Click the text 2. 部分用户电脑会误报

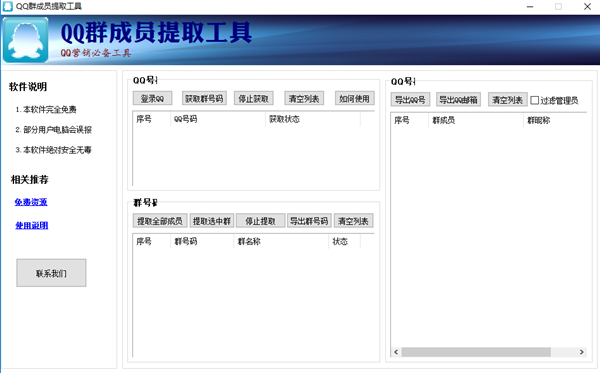(54, 130)
